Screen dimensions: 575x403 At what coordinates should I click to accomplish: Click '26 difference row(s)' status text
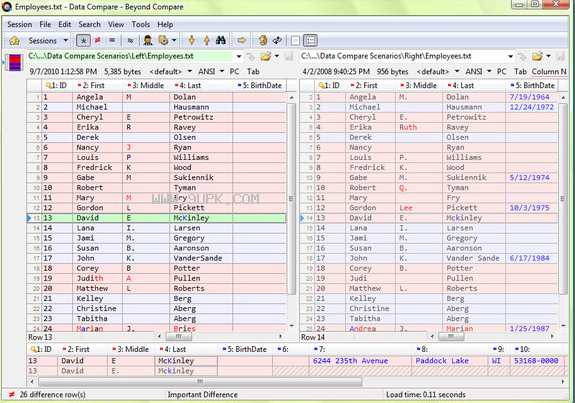(52, 395)
